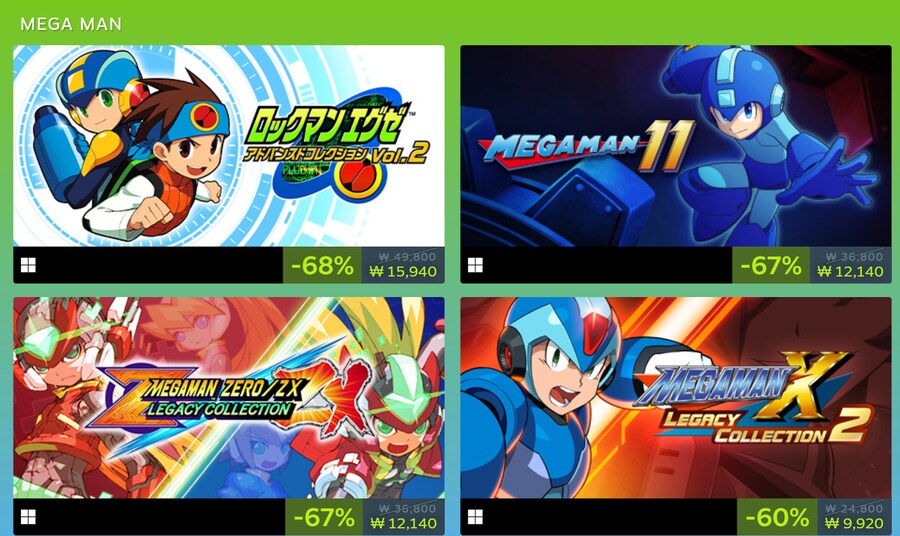This screenshot has height=536, width=900.
Task: Open the Rockman EXE Advanced Collection Vol.2 banner
Action: (x=228, y=146)
